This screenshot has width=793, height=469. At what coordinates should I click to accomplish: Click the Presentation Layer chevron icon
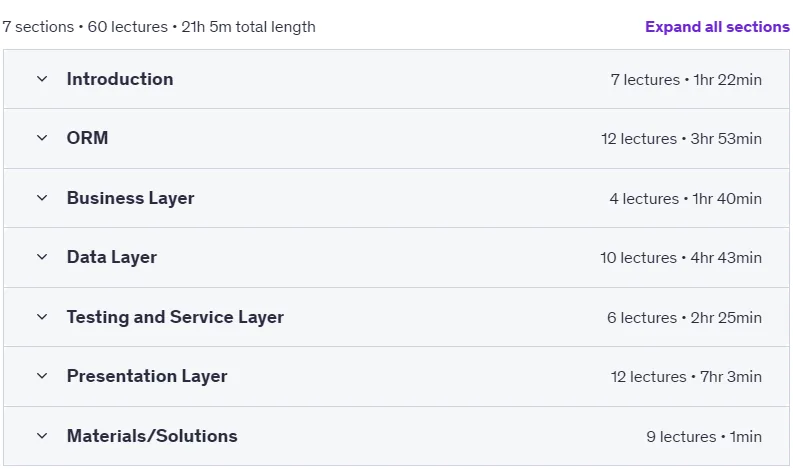click(42, 376)
